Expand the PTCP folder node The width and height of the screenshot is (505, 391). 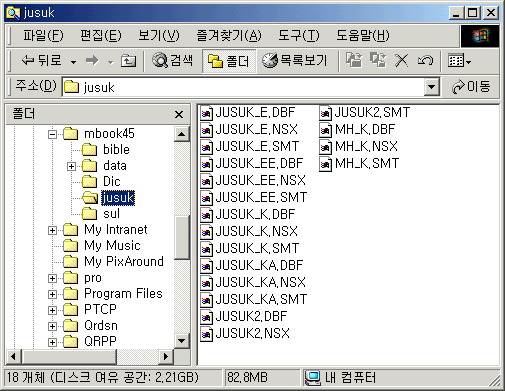[x=52, y=310]
